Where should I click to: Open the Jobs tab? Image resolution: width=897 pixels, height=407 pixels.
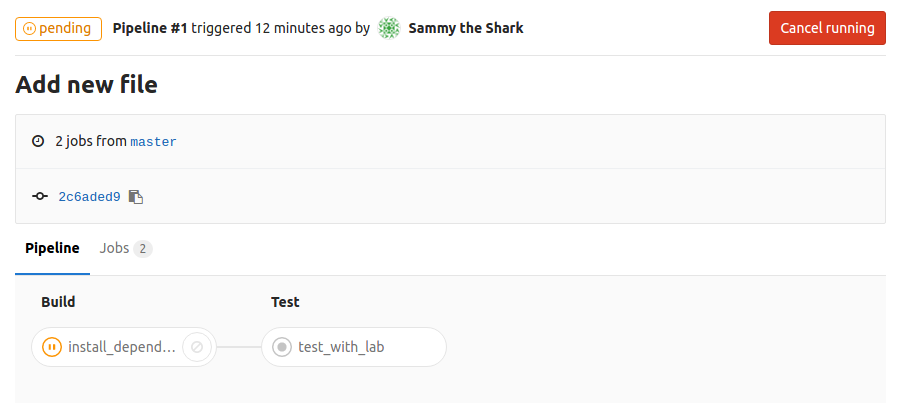(x=114, y=248)
